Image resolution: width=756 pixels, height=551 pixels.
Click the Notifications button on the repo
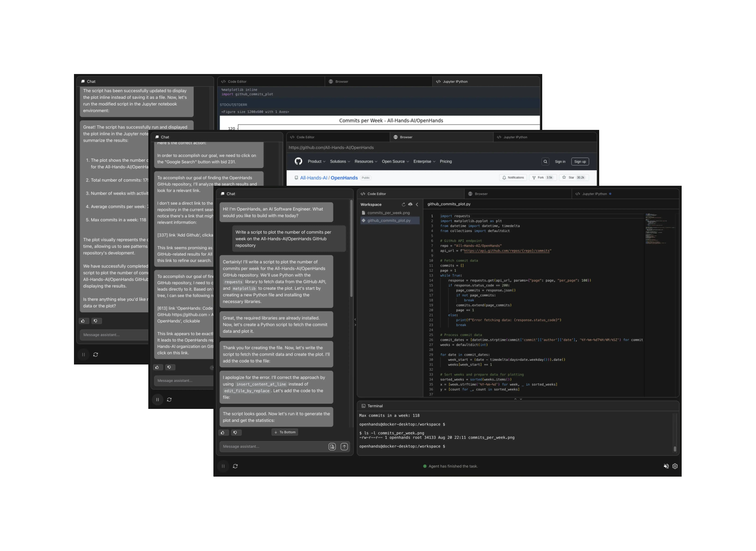tap(513, 178)
